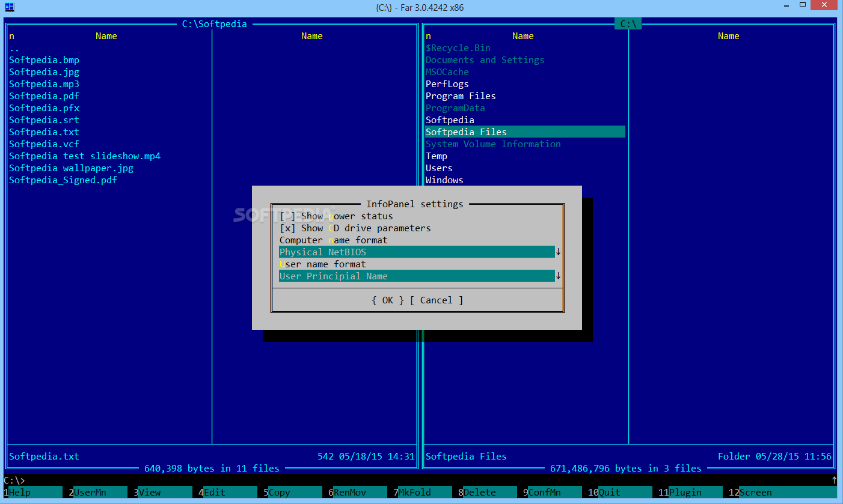Select Softpedia.srt in left panel
The width and height of the screenshot is (843, 504).
[x=44, y=120]
